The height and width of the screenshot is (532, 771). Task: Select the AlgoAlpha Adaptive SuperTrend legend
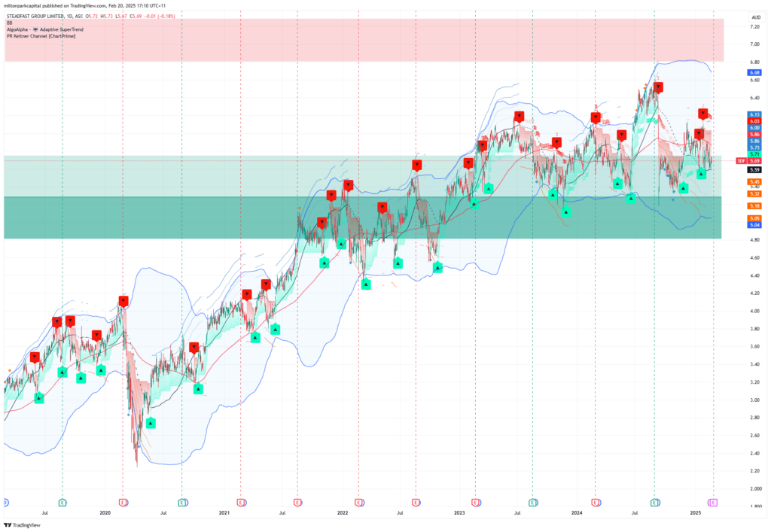44,29
